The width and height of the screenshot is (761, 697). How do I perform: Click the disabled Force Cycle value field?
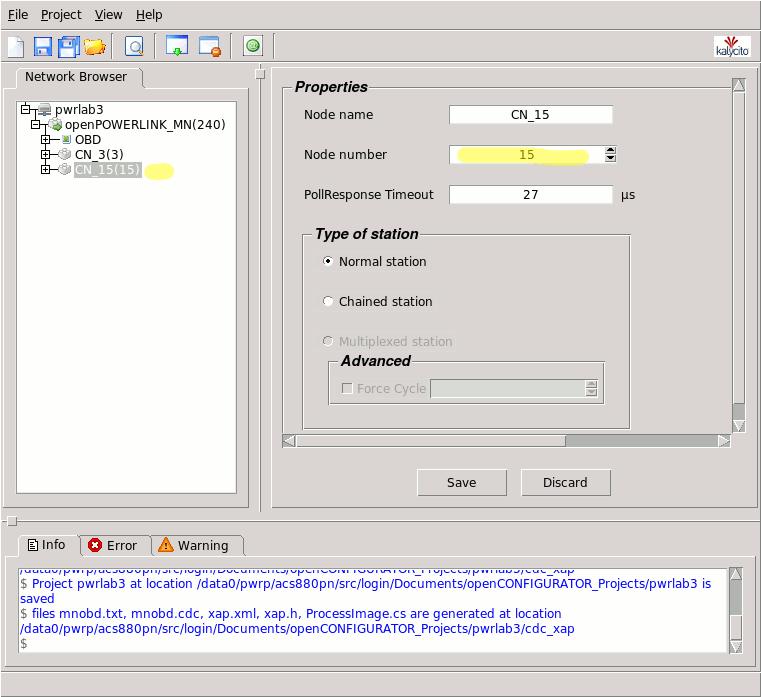click(x=508, y=388)
